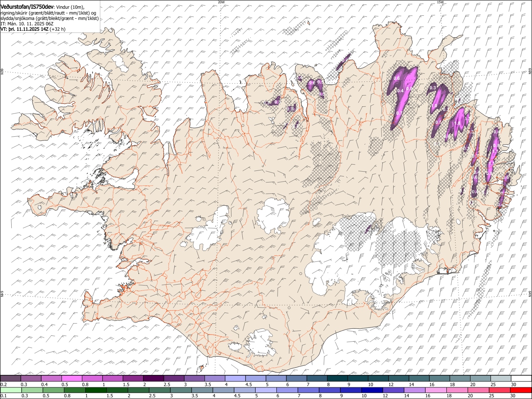The width and height of the screenshot is (532, 399).
Task: Select lower legend green swatch at 0.5
Action: pyautogui.click(x=53, y=390)
